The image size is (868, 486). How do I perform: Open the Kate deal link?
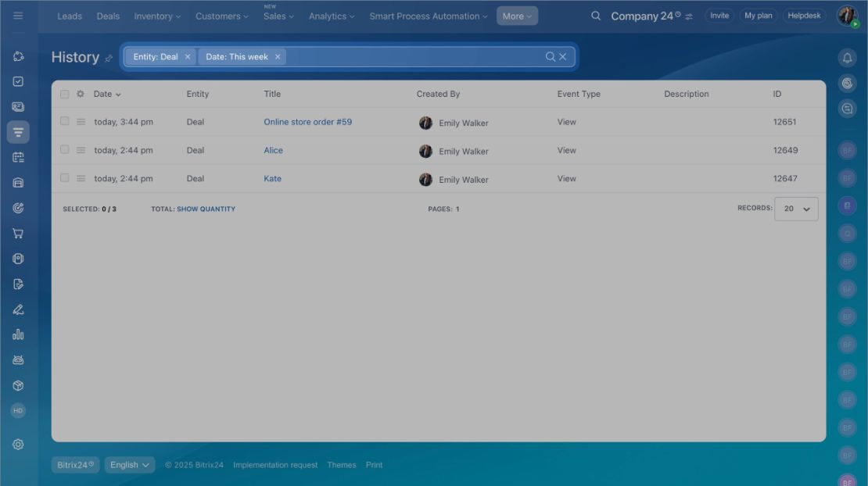tap(272, 178)
